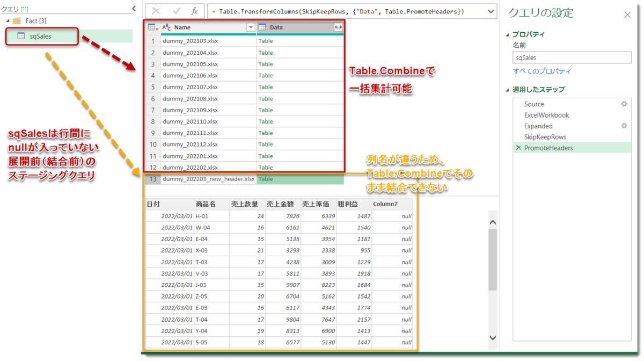Select row number 1 header
Image resolution: width=644 pixels, height=361 pixels.
(153, 41)
